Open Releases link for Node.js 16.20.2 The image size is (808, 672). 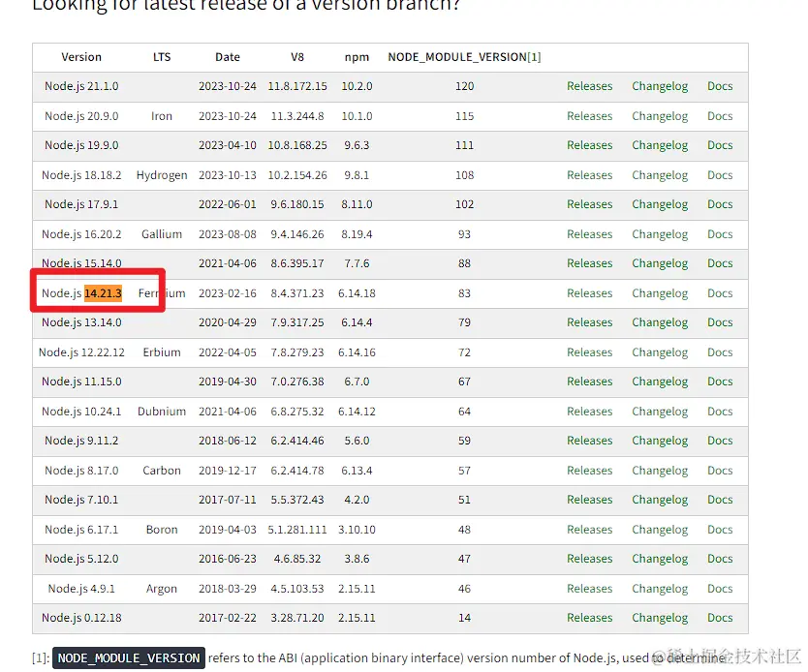pos(589,234)
